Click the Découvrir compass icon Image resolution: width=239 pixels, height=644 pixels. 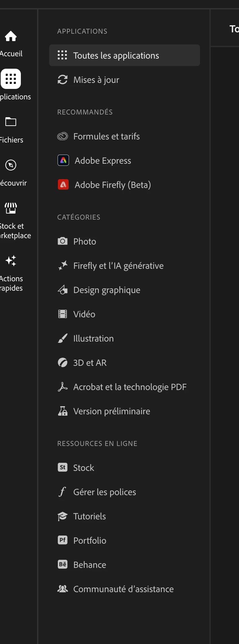pyautogui.click(x=11, y=165)
